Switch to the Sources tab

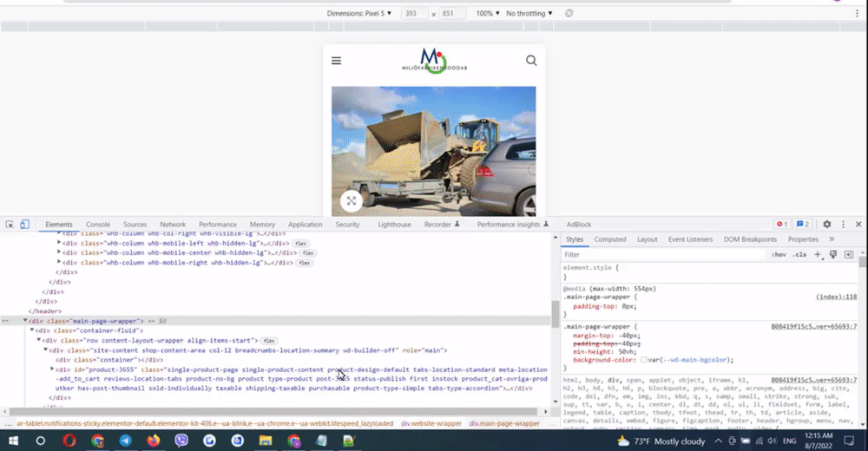coord(135,224)
